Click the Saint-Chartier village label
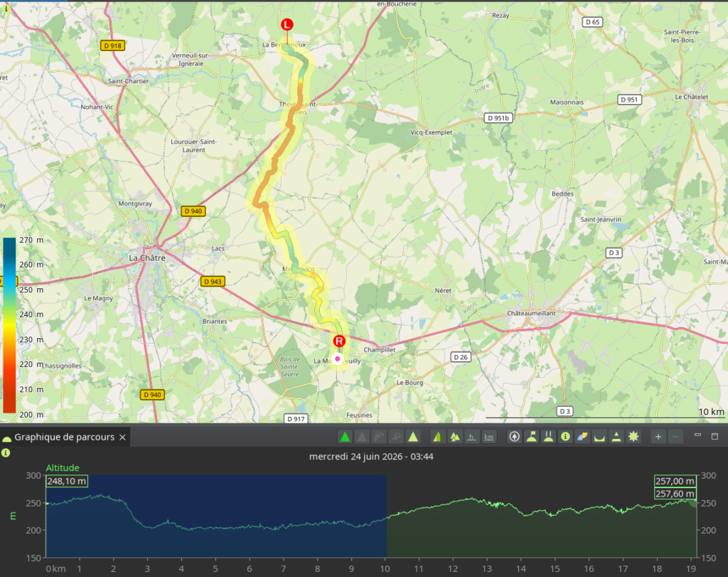728x577 pixels. point(128,81)
